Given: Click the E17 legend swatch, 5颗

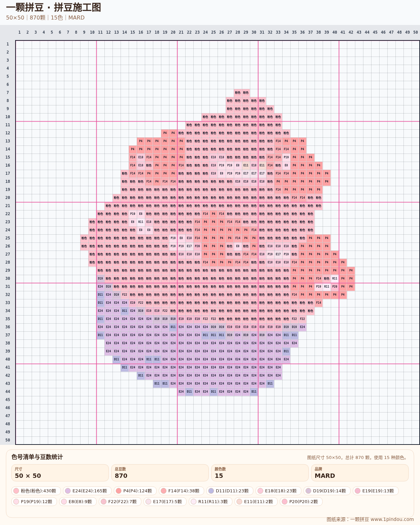Looking at the screenshot, I should [148, 502].
